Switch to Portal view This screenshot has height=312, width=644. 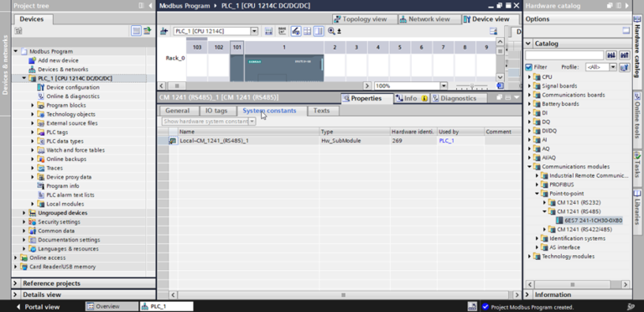coord(39,307)
